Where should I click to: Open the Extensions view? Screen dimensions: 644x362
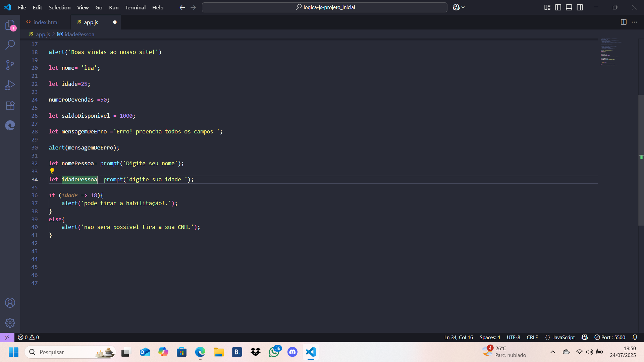(10, 105)
